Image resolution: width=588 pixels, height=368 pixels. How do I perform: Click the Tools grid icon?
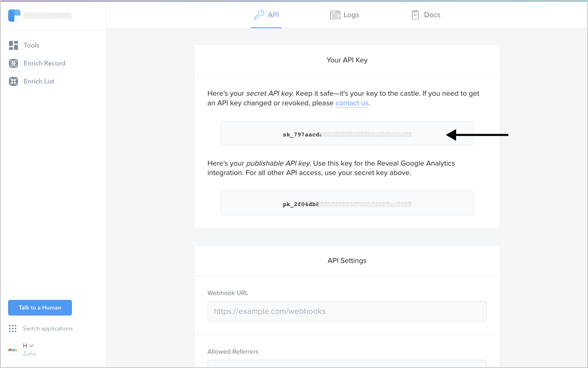pyautogui.click(x=13, y=45)
